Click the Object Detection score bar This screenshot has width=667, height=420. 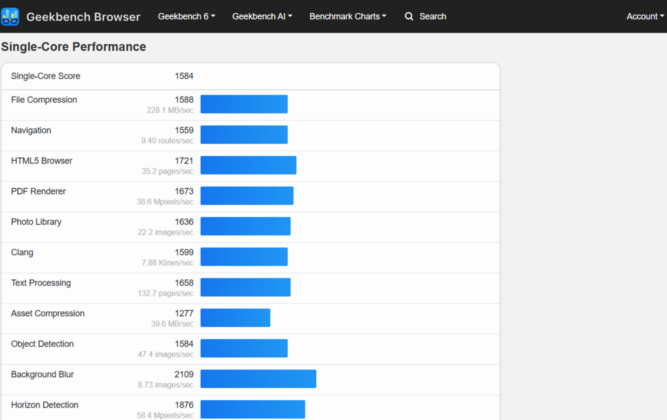(244, 349)
